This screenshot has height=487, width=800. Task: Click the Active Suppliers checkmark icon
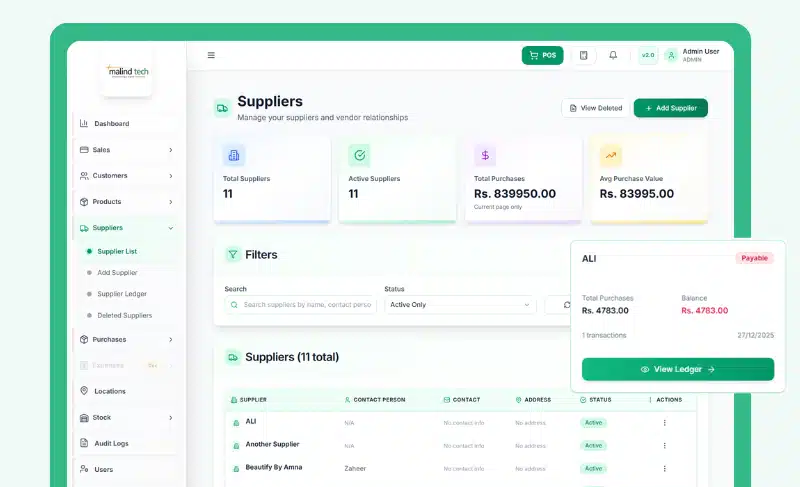pyautogui.click(x=359, y=155)
